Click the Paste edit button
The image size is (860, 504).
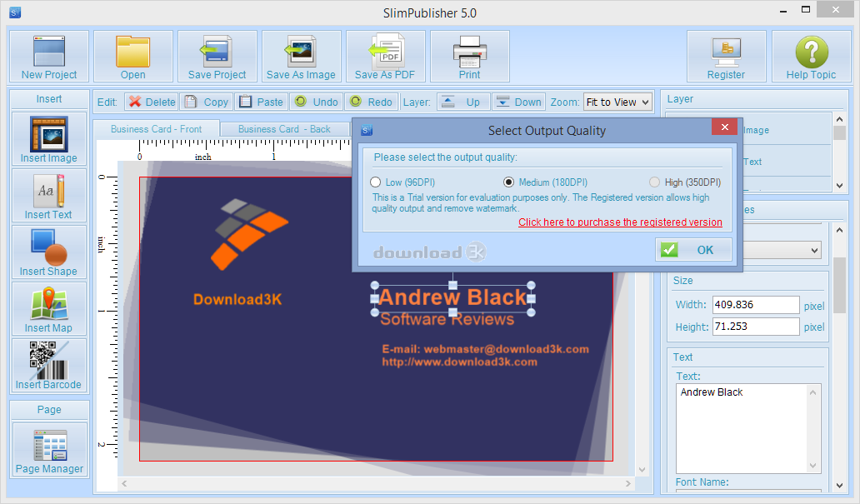click(x=262, y=102)
